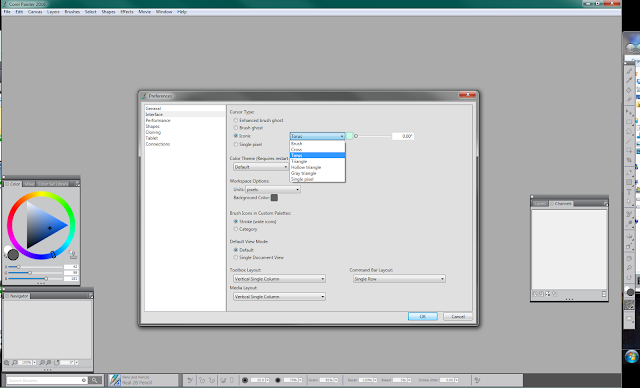
Task: Select the Crop tool in the toolbox
Action: 629,160
